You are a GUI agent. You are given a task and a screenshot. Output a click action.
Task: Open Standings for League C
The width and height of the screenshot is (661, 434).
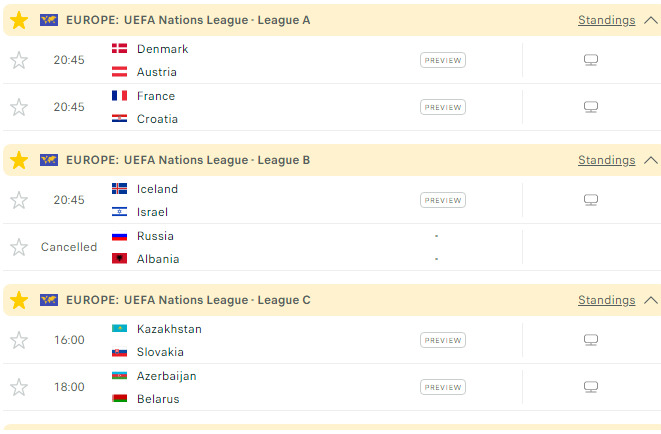(607, 300)
